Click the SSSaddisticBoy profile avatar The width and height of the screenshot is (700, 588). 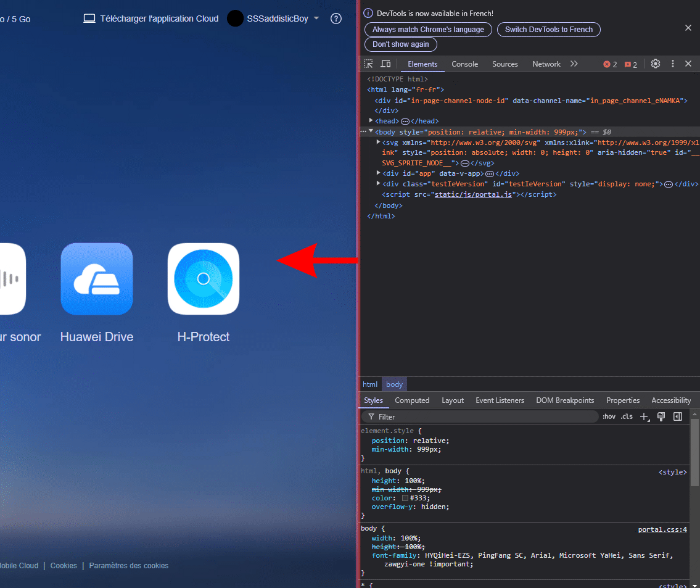click(x=235, y=19)
